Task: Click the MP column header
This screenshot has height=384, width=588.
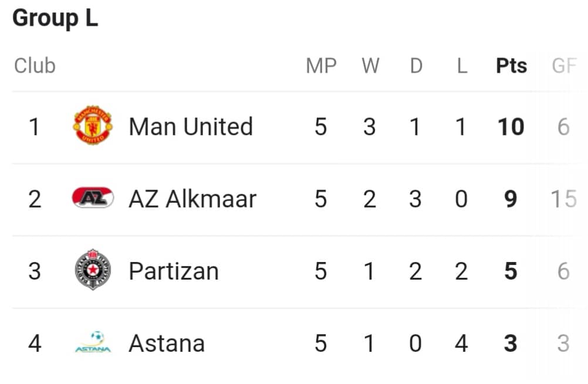Action: pyautogui.click(x=321, y=66)
